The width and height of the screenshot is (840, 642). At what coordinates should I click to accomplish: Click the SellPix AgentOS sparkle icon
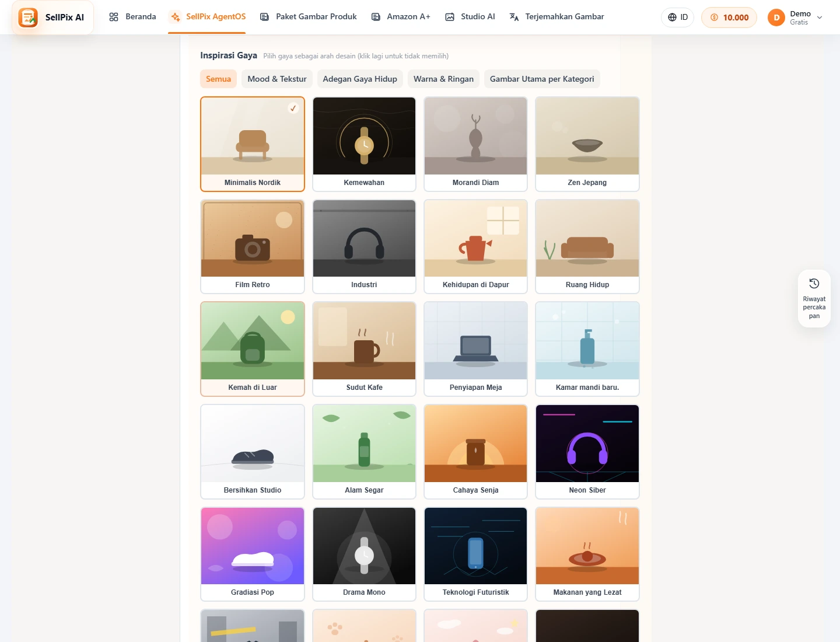tap(176, 17)
